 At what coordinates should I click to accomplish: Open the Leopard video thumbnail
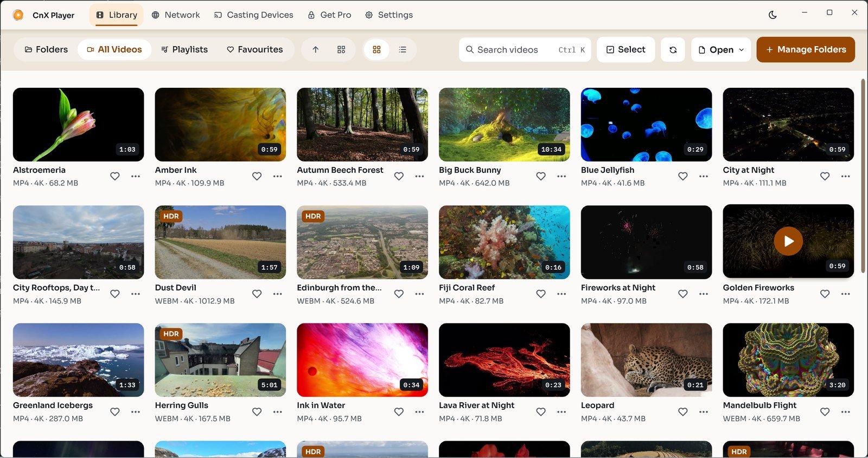click(647, 360)
